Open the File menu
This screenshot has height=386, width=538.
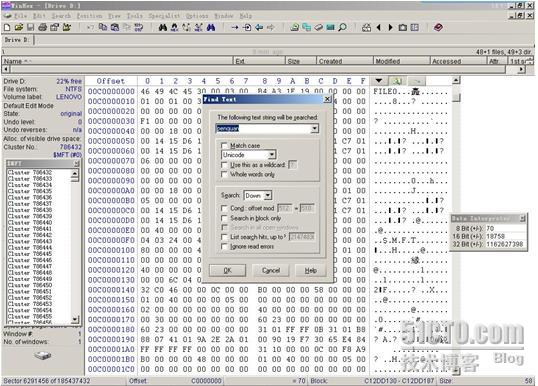pos(21,16)
